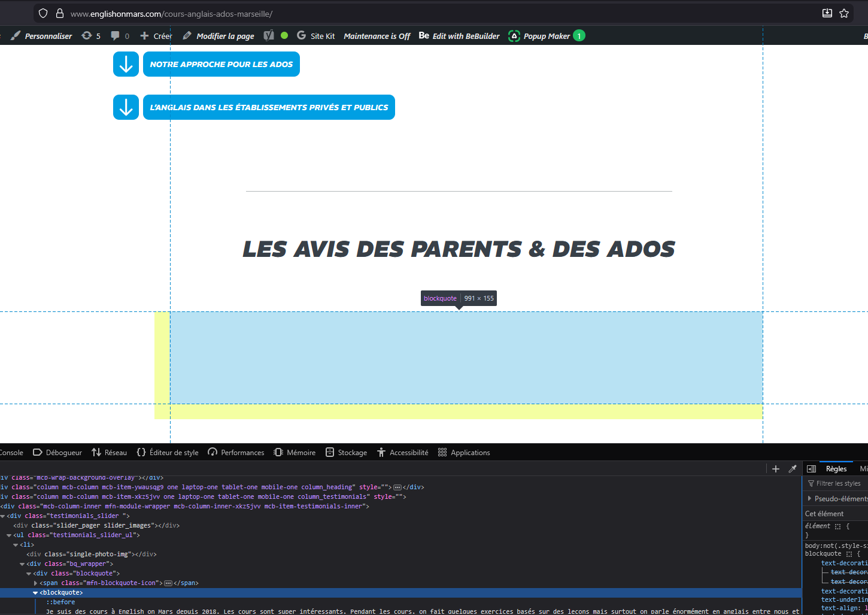The width and height of the screenshot is (868, 615).
Task: Open the Yoast SEO admin bar icon
Action: click(269, 36)
